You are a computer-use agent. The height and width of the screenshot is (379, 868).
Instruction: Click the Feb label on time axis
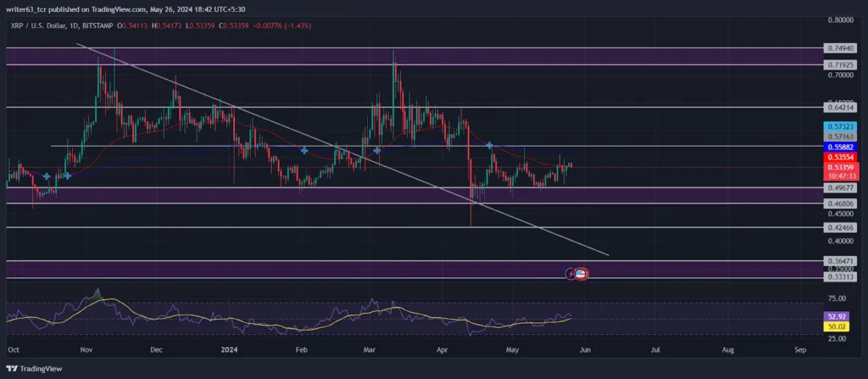(x=301, y=350)
